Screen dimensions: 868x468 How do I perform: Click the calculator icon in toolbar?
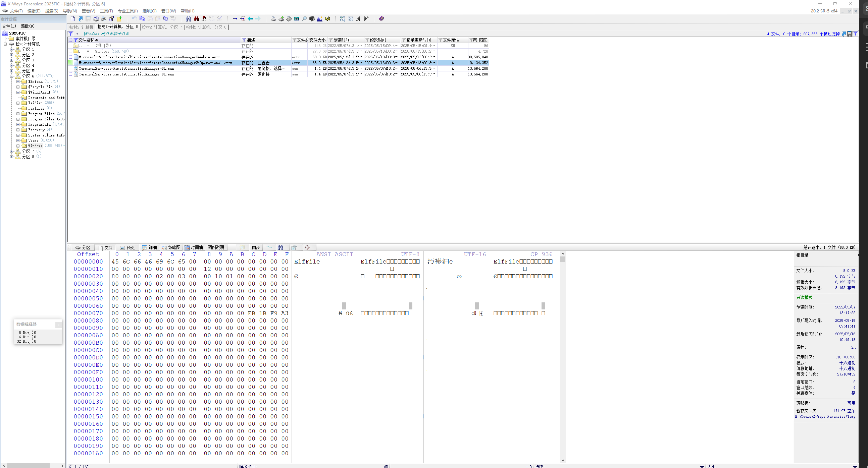(297, 19)
